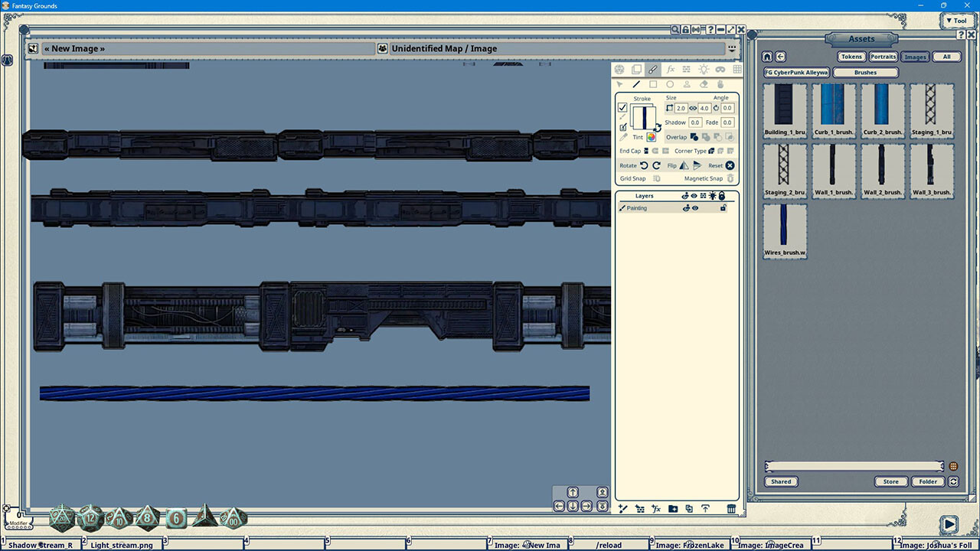Click the back arrow in Assets panel
Screen dimensions: 980x551
point(781,56)
